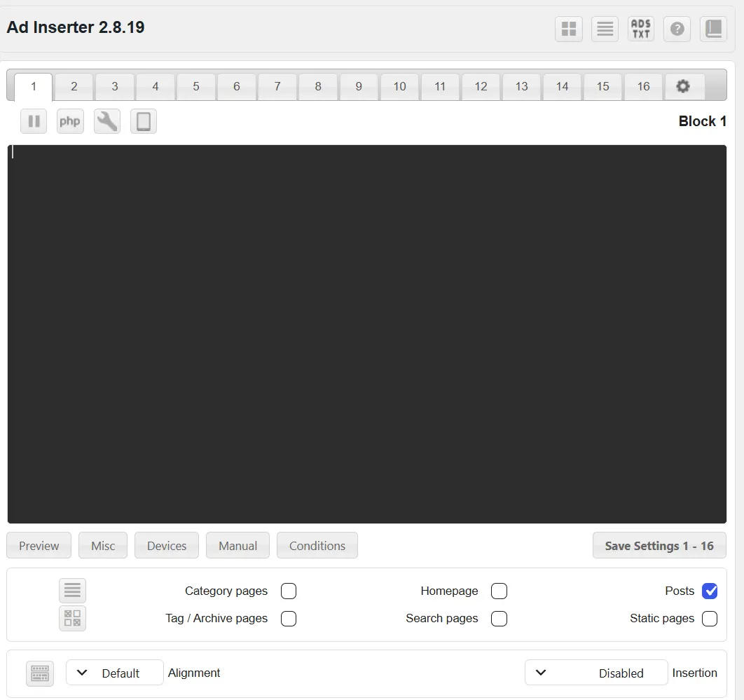Image resolution: width=744 pixels, height=700 pixels.
Task: Select block tab 8
Action: pyautogui.click(x=318, y=86)
